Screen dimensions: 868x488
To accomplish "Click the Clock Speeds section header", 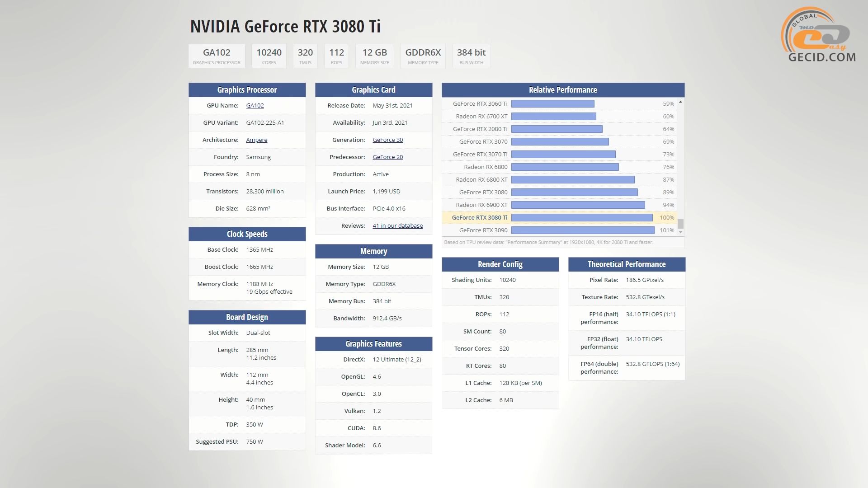I will coord(247,234).
